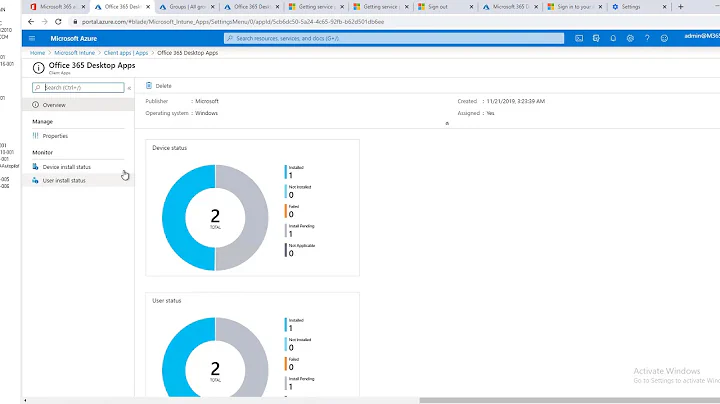Click the horizontal scrollbar at page bottom
Viewport: 720px width, 404px height.
click(569, 400)
